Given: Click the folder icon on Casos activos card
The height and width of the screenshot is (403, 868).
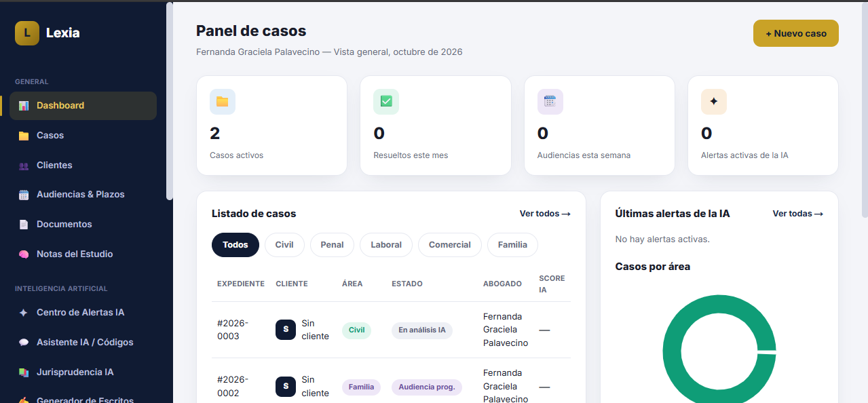Looking at the screenshot, I should pos(223,102).
